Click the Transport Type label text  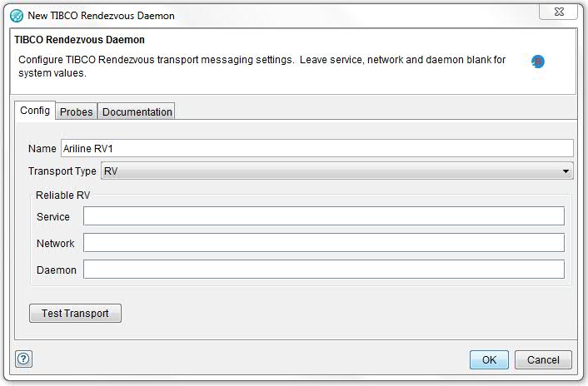pyautogui.click(x=62, y=171)
